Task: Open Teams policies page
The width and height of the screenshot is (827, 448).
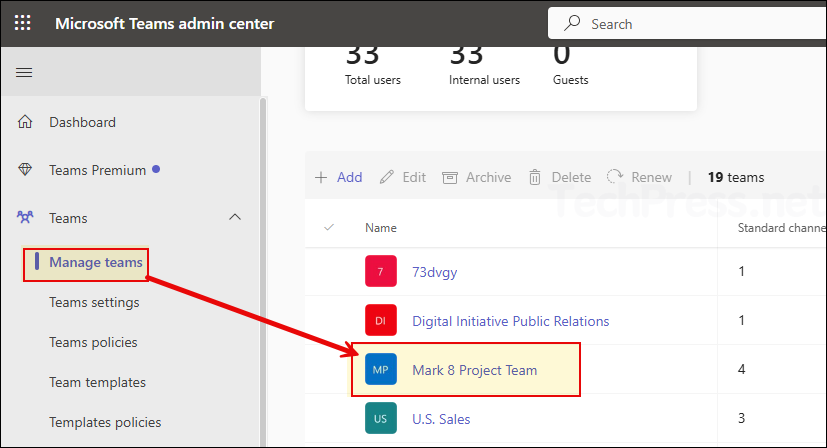Action: coord(93,342)
